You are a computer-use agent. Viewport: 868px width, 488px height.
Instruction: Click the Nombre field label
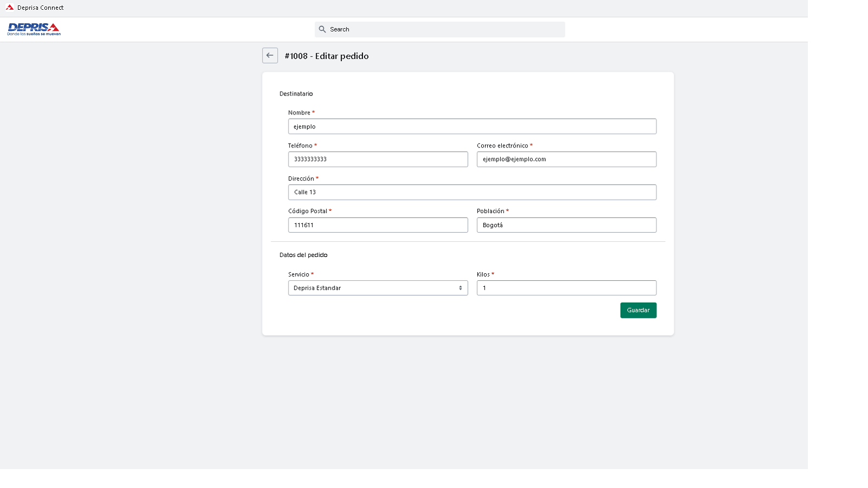point(299,113)
